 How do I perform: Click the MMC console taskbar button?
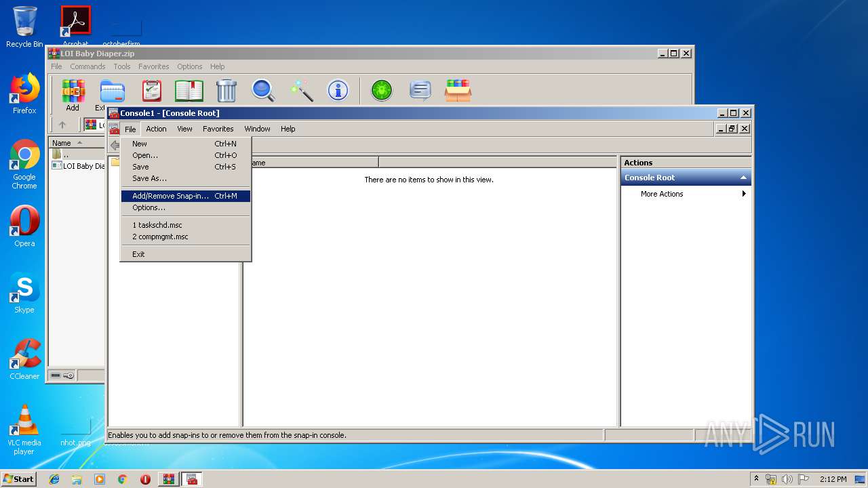[x=192, y=479]
